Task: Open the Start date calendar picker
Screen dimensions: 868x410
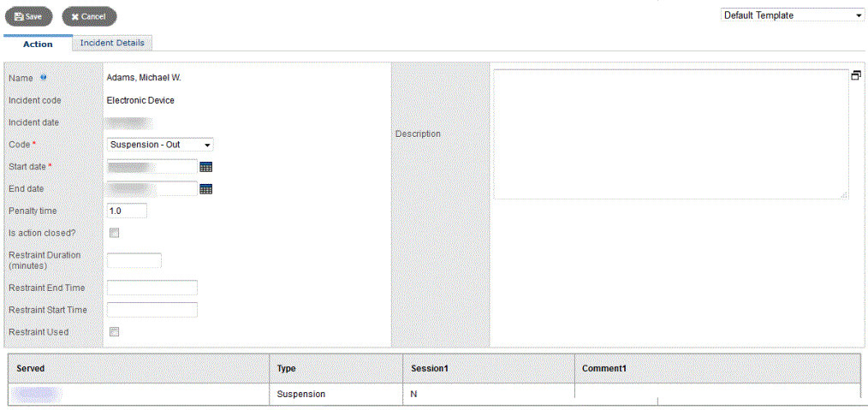Action: click(x=205, y=167)
